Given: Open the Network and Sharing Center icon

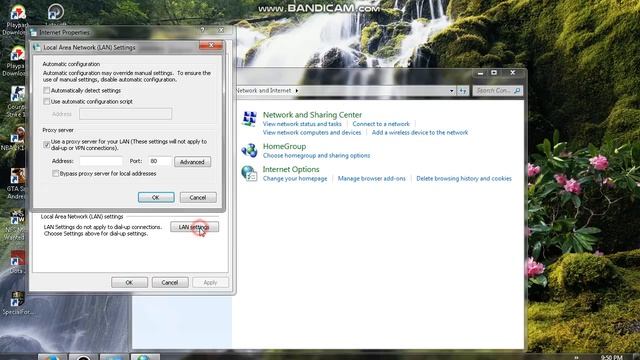Looking at the screenshot, I should pyautogui.click(x=249, y=119).
